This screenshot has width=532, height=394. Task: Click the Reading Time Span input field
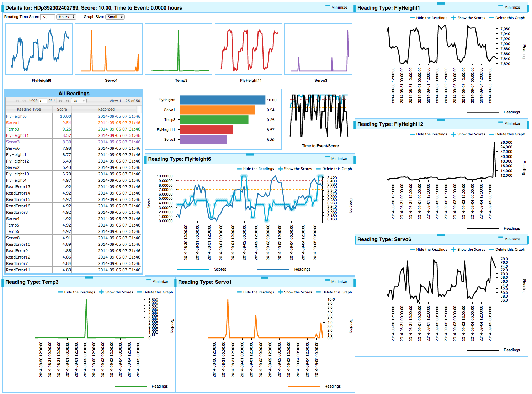[x=47, y=17]
